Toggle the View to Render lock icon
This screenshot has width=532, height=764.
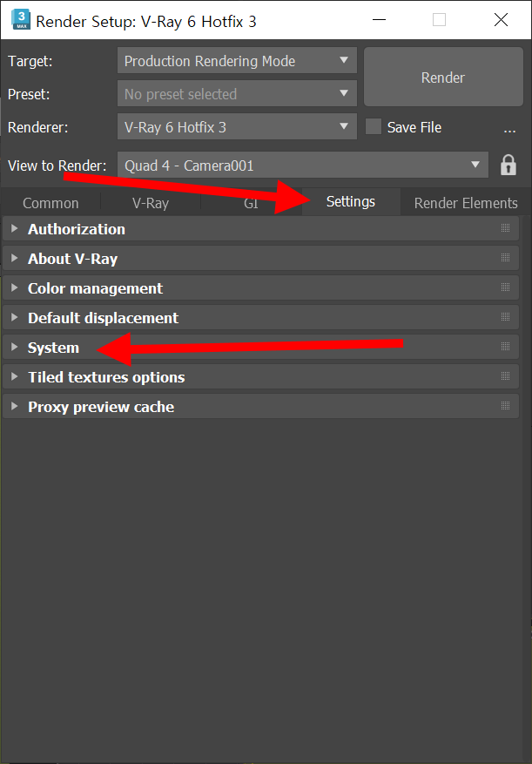508,166
